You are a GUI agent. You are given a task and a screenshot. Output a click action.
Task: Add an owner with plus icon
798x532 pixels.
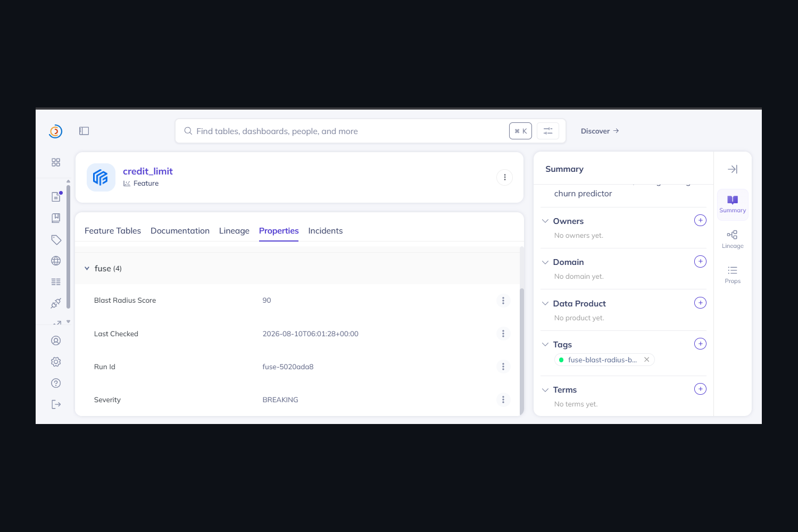(701, 220)
